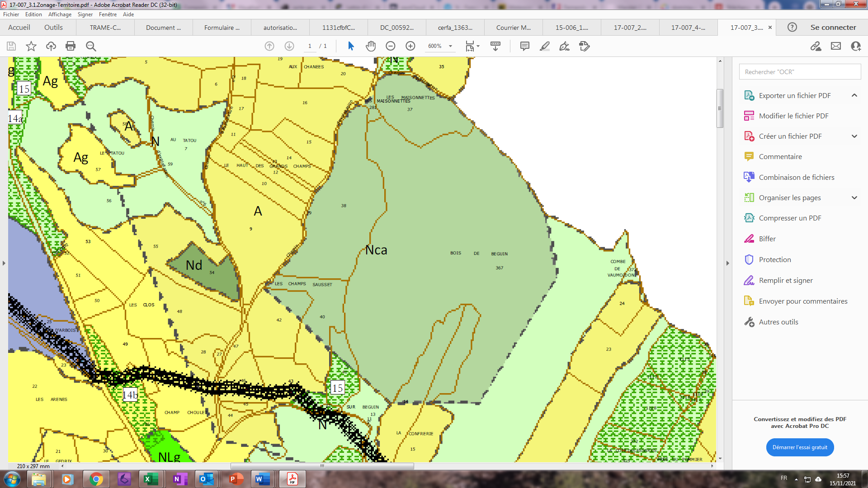
Task: Select Créer un fichier PDF tool
Action: tap(790, 136)
